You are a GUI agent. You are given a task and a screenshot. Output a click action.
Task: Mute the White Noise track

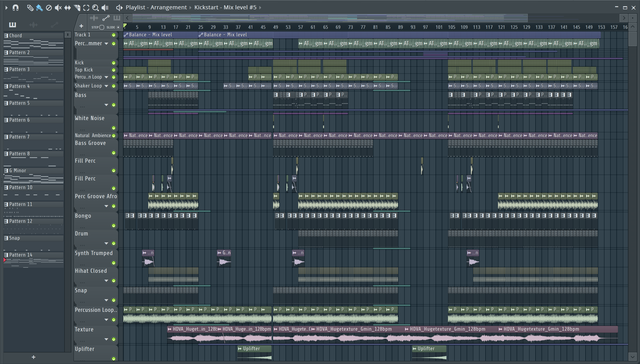coord(114,128)
